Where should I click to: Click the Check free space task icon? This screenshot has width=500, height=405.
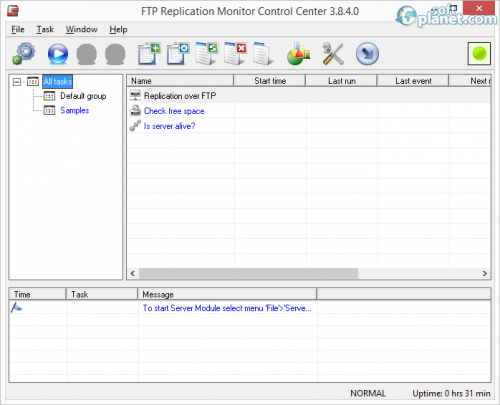[x=135, y=110]
